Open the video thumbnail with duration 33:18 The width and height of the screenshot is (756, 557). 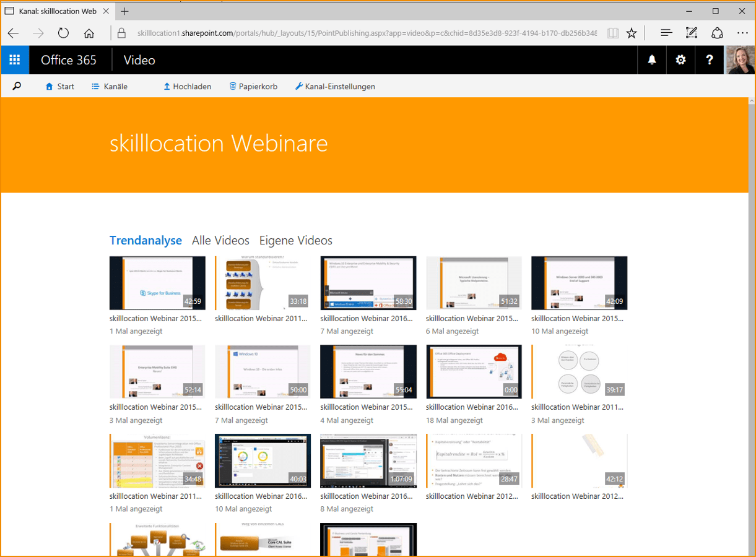pos(263,283)
